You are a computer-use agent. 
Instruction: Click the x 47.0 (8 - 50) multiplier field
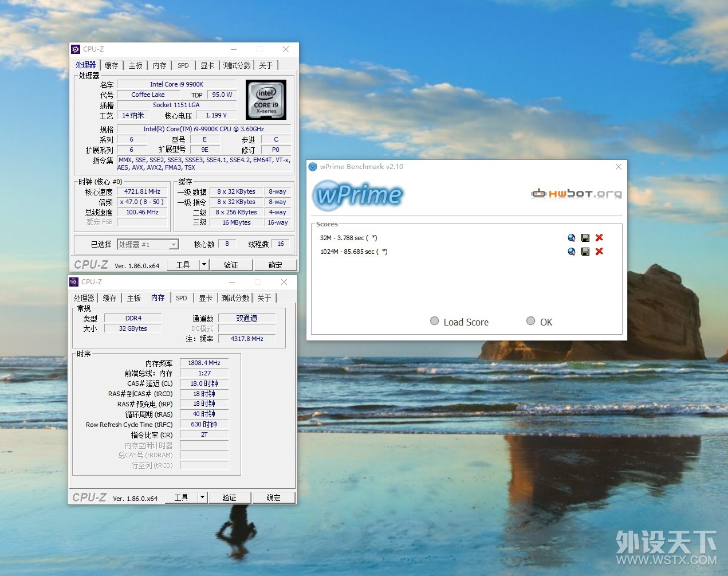tap(142, 202)
